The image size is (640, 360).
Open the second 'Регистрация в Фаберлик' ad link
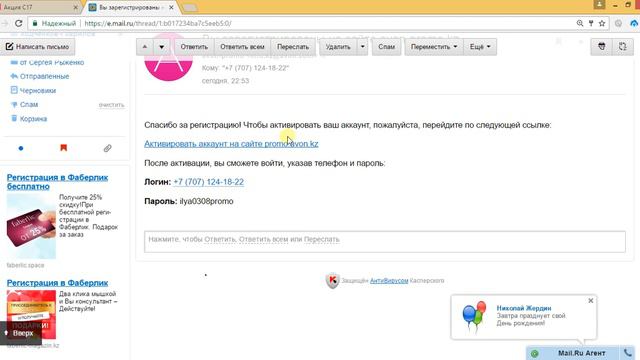click(57, 283)
